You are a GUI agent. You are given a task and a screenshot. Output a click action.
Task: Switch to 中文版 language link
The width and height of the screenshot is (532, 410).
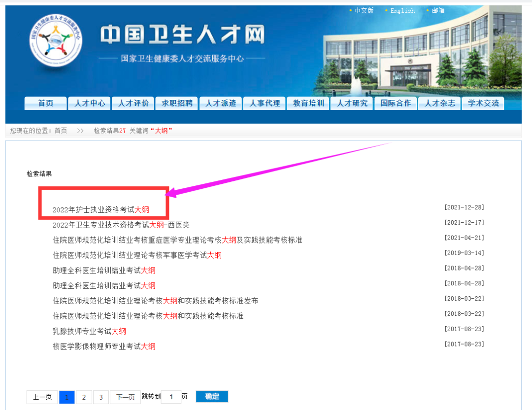364,10
